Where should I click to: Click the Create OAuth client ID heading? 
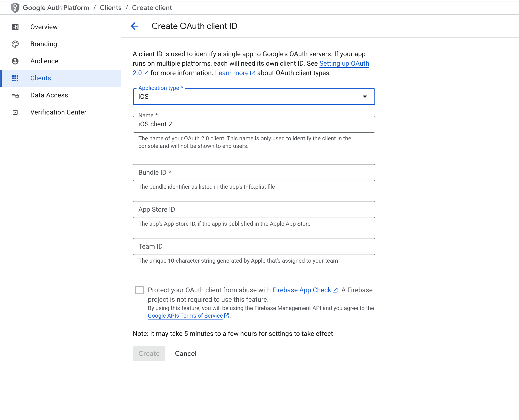tap(194, 26)
